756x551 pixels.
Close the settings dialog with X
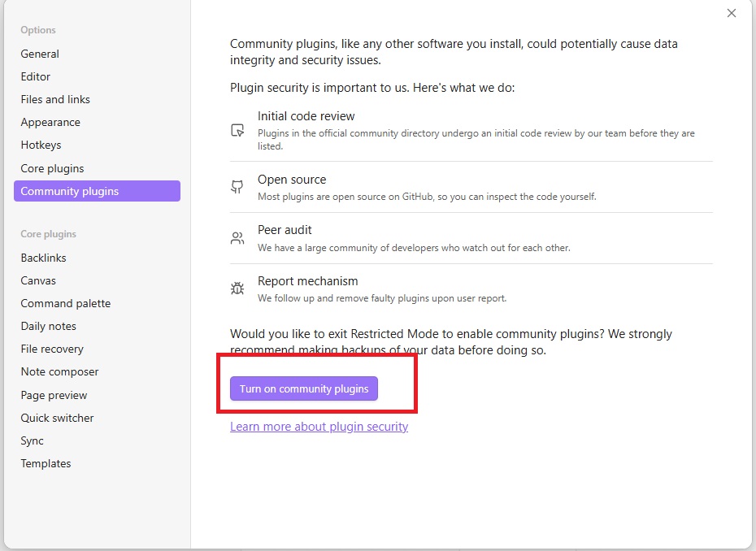coord(732,13)
